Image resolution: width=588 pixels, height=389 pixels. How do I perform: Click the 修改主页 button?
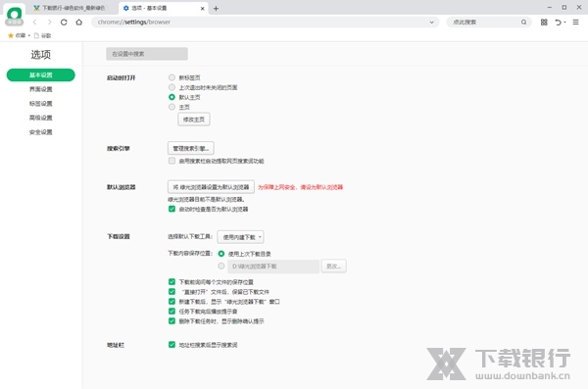click(x=194, y=120)
